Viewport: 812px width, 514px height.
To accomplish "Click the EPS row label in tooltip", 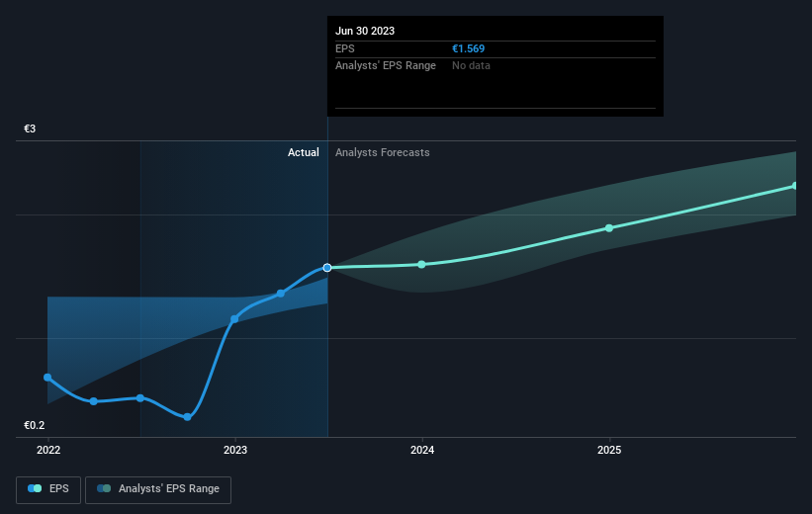I will [x=345, y=48].
